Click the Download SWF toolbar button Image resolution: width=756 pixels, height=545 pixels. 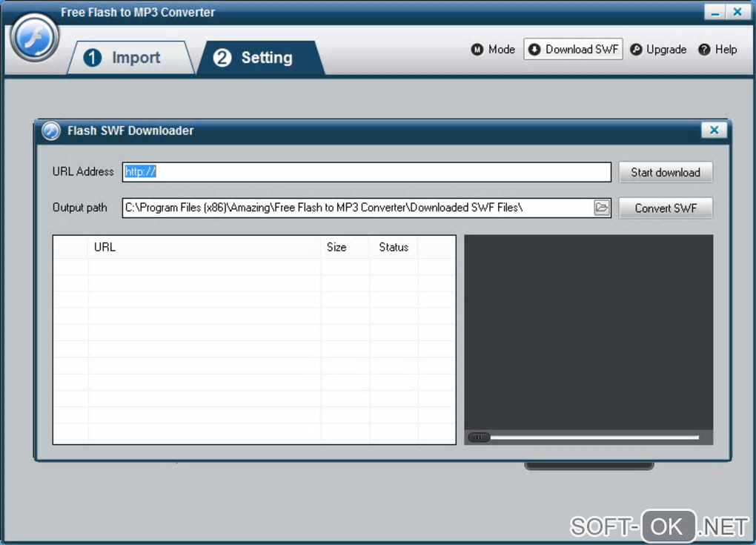click(x=573, y=49)
